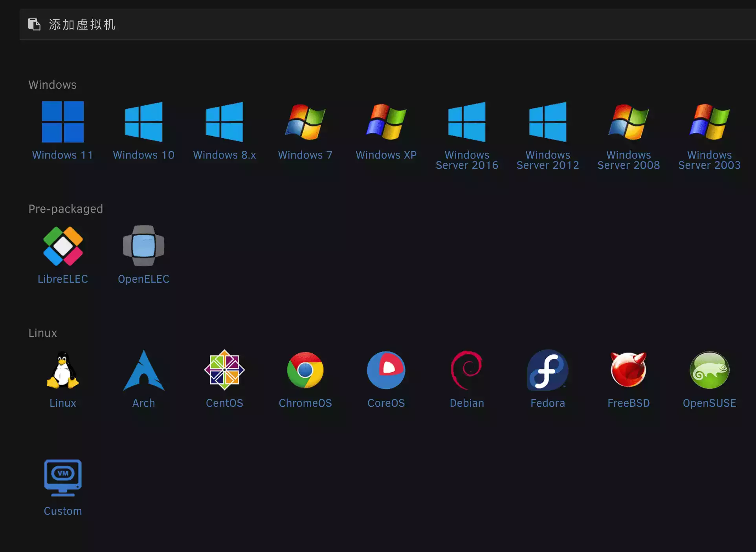The width and height of the screenshot is (756, 552).
Task: Pick the FreeBSD daemon icon
Action: tap(628, 370)
